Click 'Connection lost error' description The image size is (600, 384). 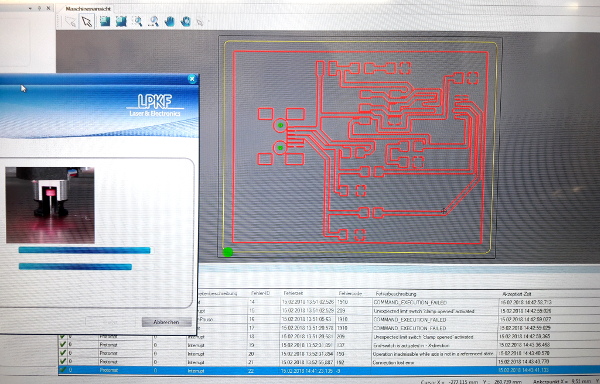[x=393, y=362]
